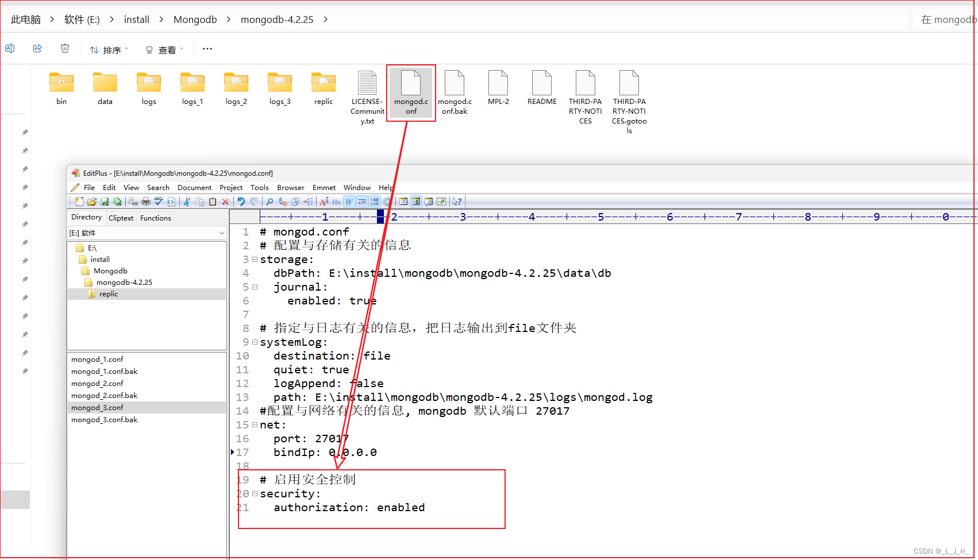
Task: Click the Hx hex viewer icon
Action: [x=336, y=202]
